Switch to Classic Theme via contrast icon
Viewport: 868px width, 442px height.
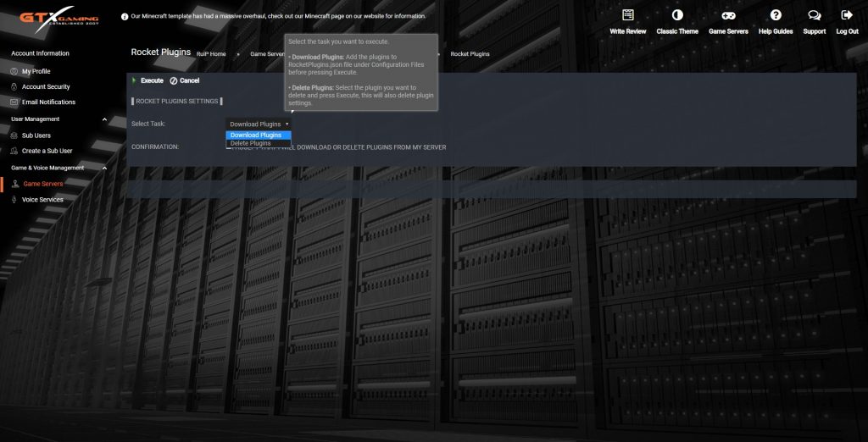677,15
